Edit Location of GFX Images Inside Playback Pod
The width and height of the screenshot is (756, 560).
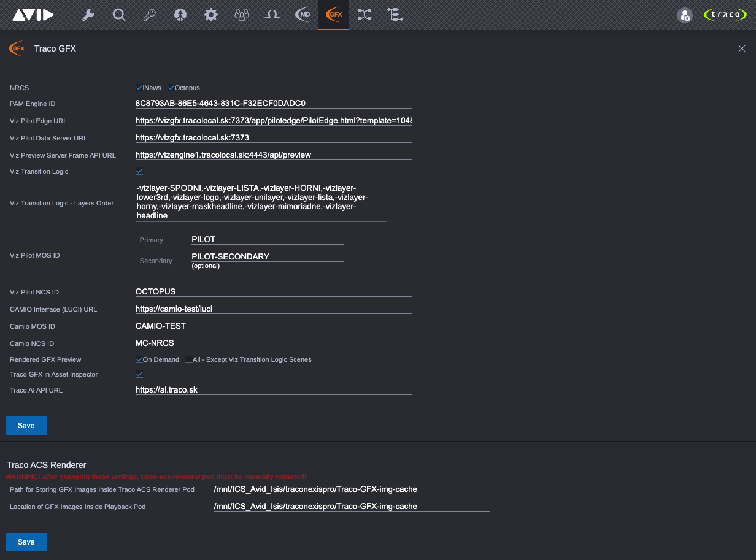(x=352, y=506)
